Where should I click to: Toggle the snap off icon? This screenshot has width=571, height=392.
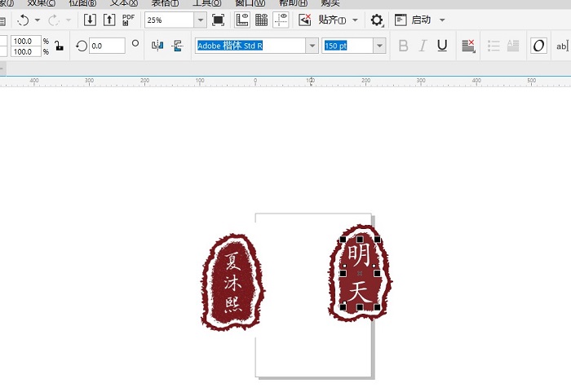(304, 20)
